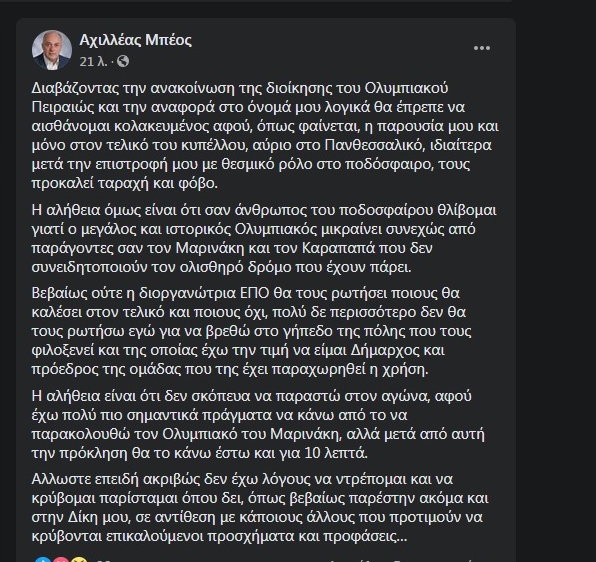Click the name Καραπαπά in the post
This screenshot has height=562, width=596.
338,248
